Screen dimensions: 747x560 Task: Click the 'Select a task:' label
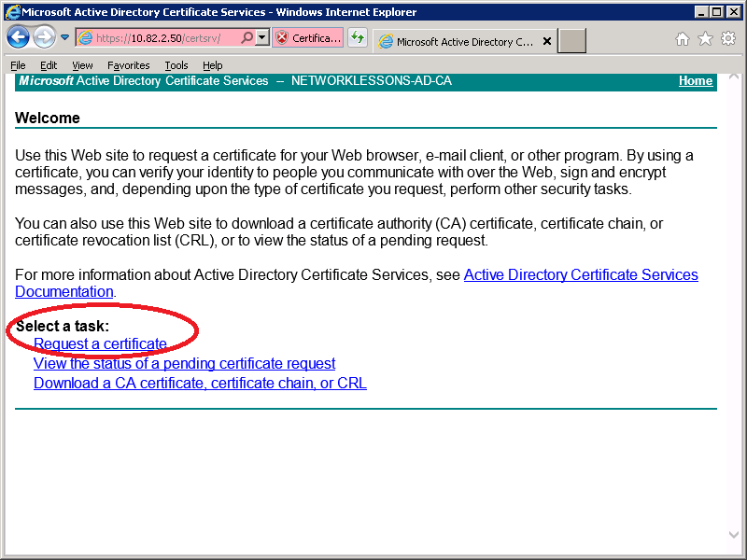point(63,326)
